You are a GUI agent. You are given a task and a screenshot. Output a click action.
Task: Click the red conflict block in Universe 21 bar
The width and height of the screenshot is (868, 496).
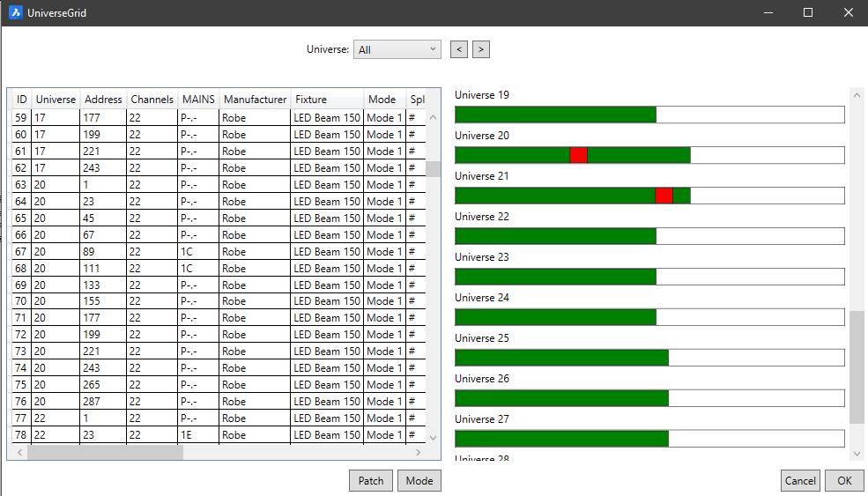tap(664, 196)
